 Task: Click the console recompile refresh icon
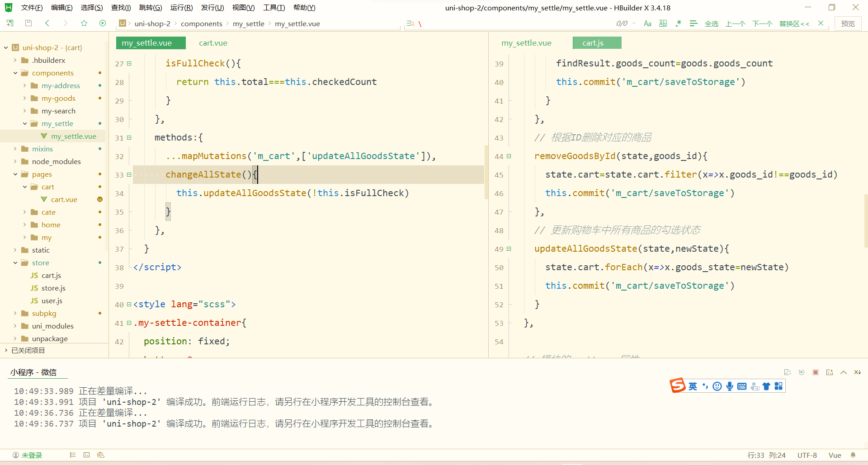[x=788, y=372]
